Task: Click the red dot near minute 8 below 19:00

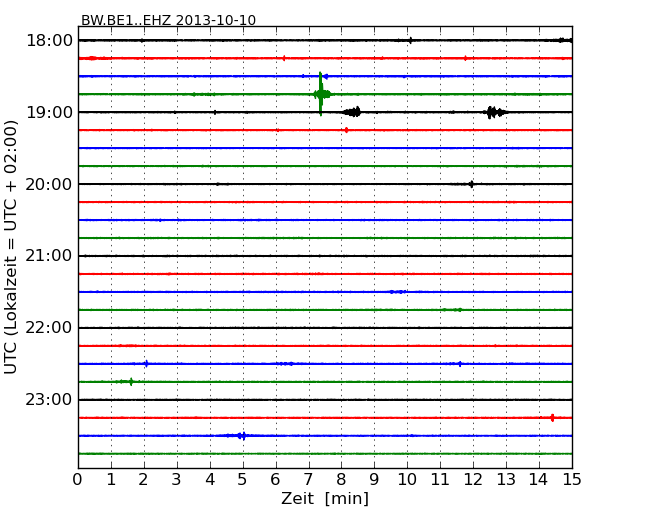Action: [x=346, y=130]
